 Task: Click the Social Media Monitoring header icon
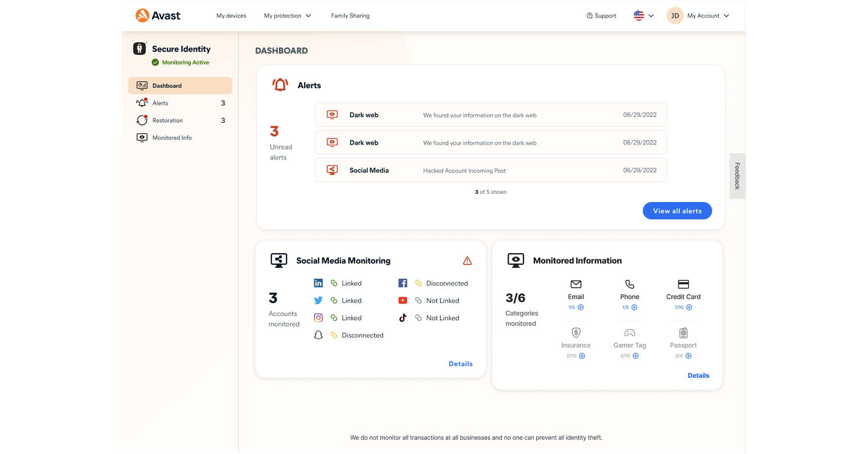pos(279,260)
